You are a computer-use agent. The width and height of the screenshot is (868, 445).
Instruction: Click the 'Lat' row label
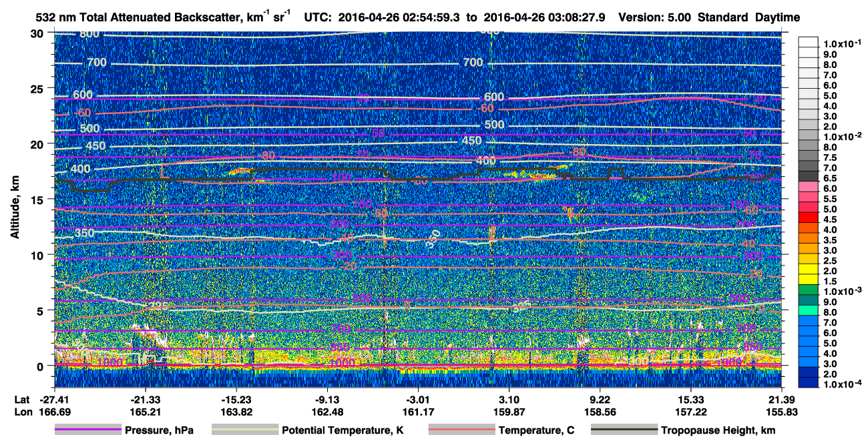coord(21,398)
